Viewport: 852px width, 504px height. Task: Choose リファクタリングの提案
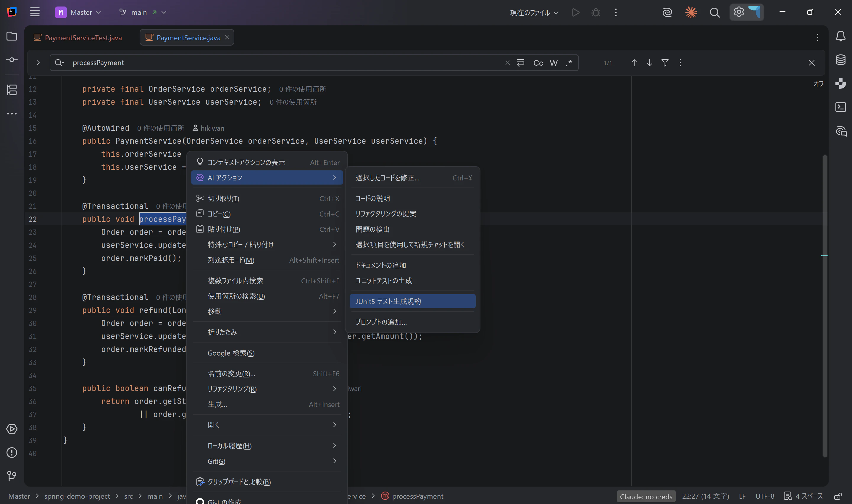coord(412,214)
